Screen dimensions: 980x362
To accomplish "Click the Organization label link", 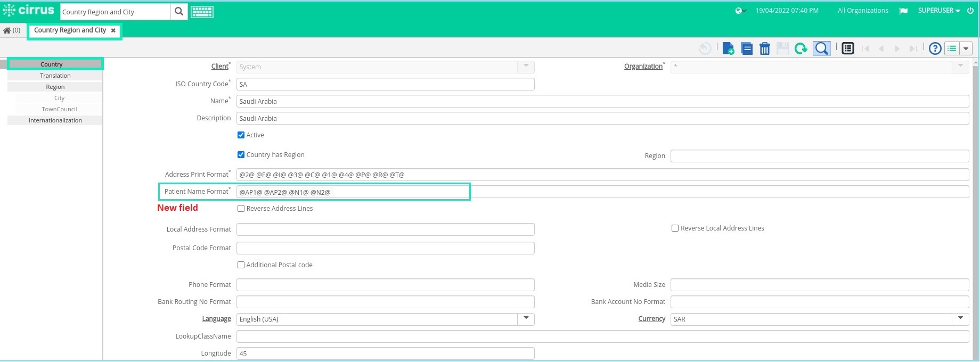I will coord(643,67).
